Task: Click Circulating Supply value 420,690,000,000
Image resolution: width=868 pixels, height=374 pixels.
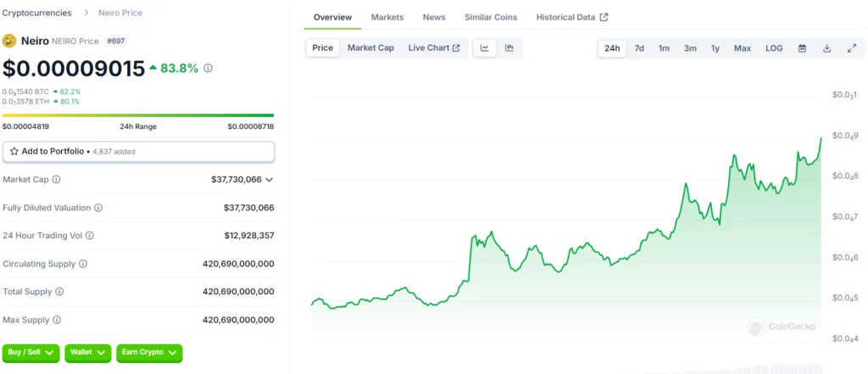Action: coord(238,264)
